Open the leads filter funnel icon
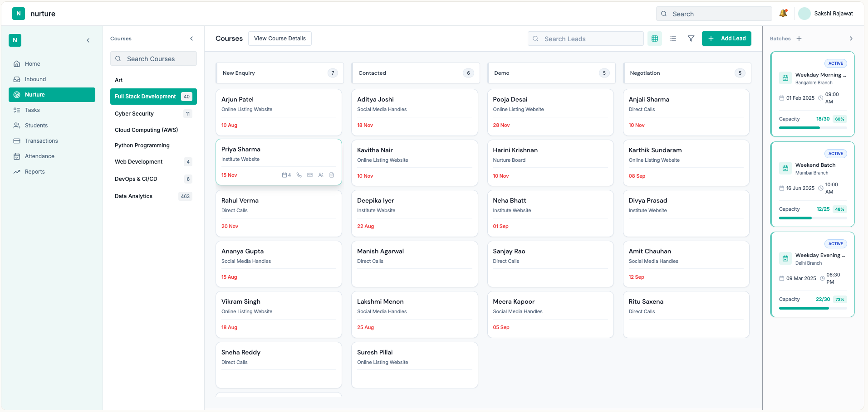868x412 pixels. (x=691, y=39)
